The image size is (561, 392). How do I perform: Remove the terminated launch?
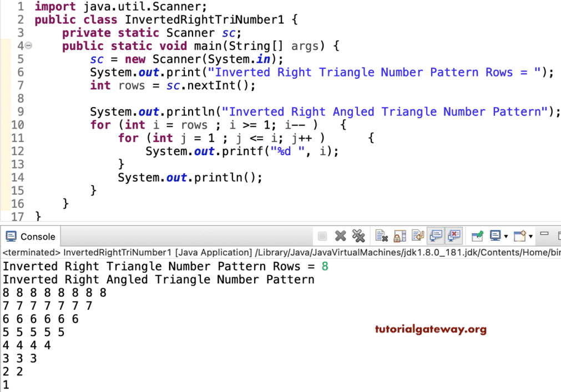(x=340, y=236)
